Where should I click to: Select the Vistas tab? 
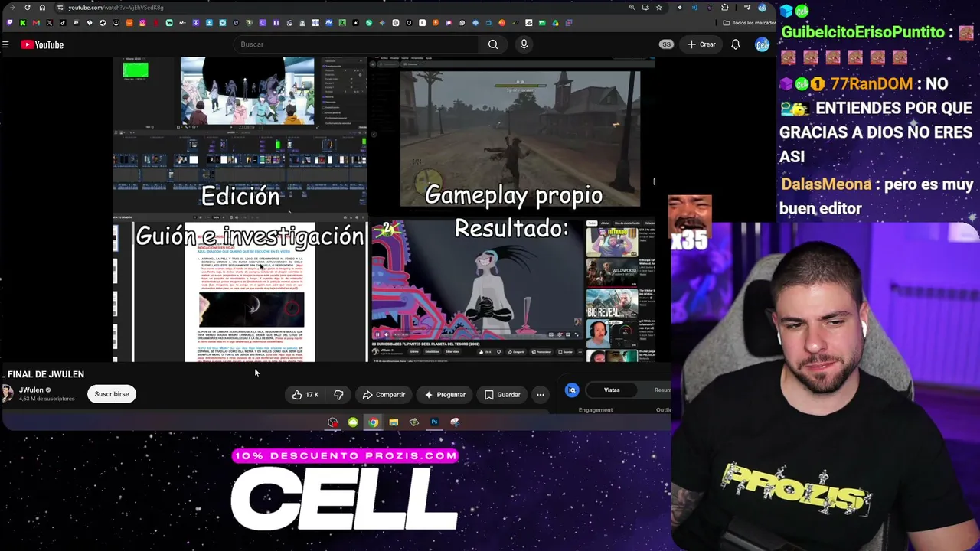(612, 390)
